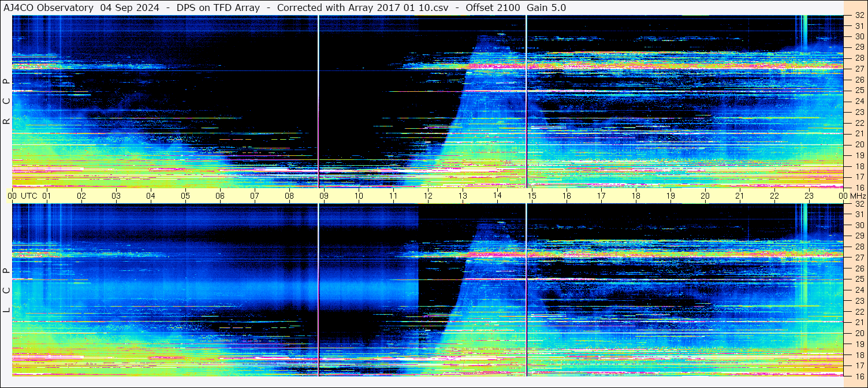The height and width of the screenshot is (388, 868).
Task: Click the RCP panel label on left side
Action: 6,102
